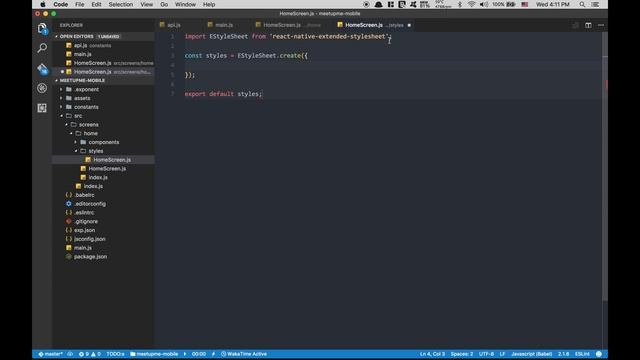Open the File menu

[x=80, y=4]
